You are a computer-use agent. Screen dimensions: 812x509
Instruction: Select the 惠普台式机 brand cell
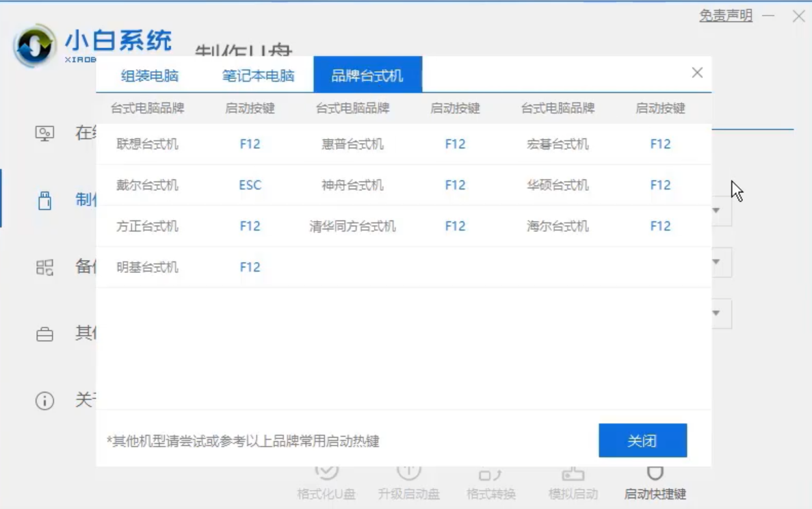coord(353,144)
